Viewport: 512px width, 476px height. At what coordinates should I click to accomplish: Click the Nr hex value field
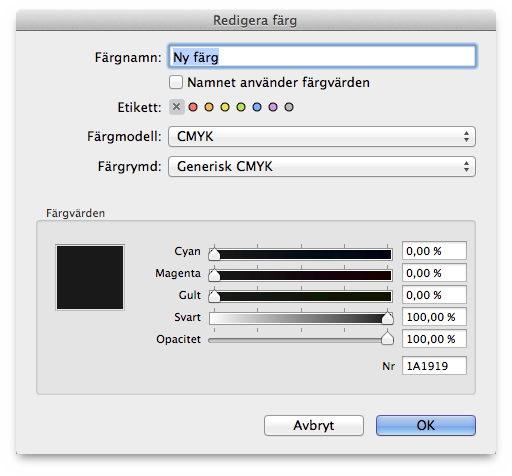coord(434,366)
